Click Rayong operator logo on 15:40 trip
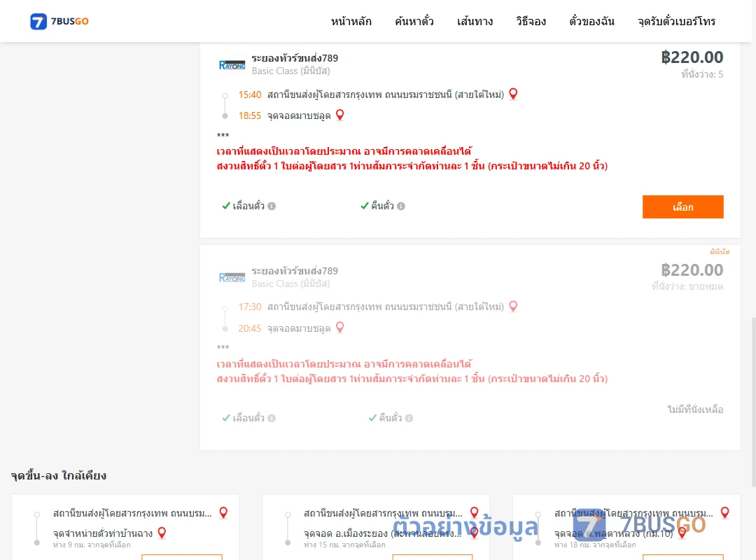 coord(232,65)
